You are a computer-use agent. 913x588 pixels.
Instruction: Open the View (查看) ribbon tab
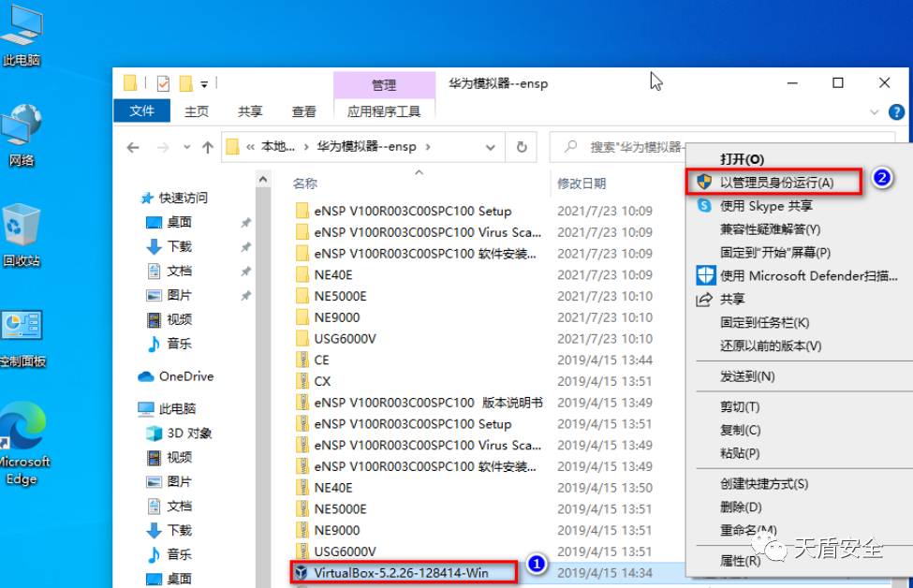pyautogui.click(x=303, y=111)
